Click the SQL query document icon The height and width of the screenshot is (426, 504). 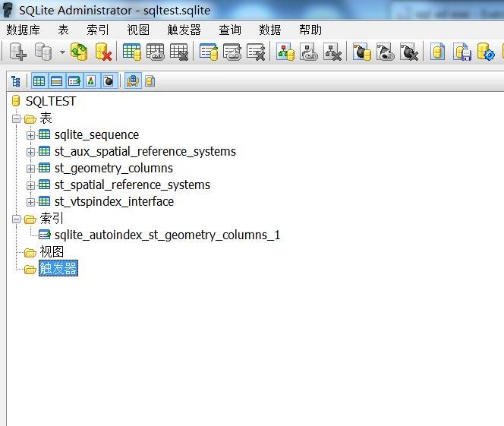pos(437,52)
